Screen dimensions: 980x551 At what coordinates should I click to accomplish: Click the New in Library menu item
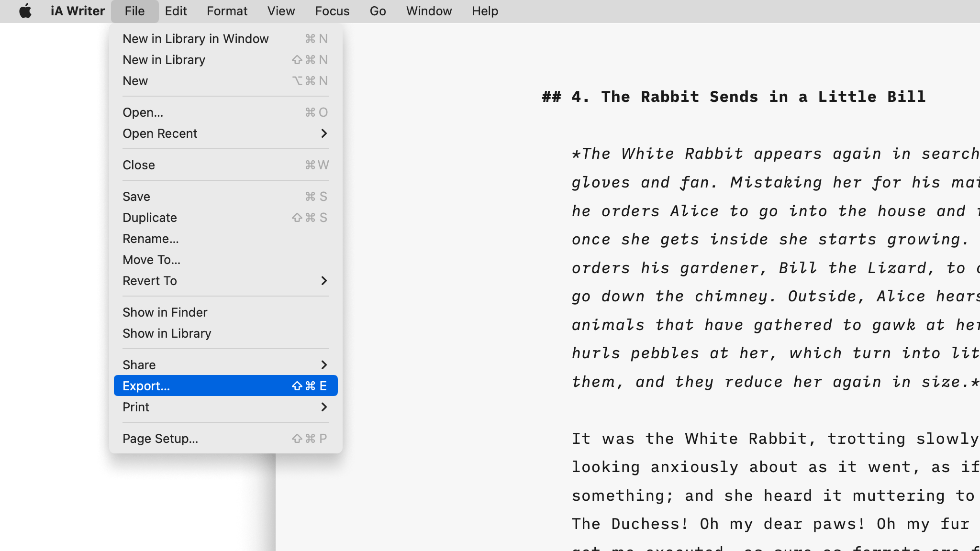coord(164,60)
